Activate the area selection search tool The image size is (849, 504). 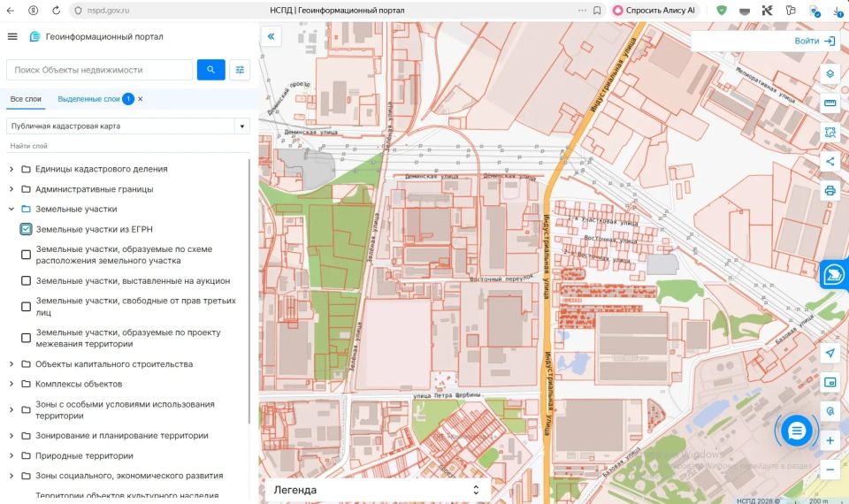click(830, 132)
